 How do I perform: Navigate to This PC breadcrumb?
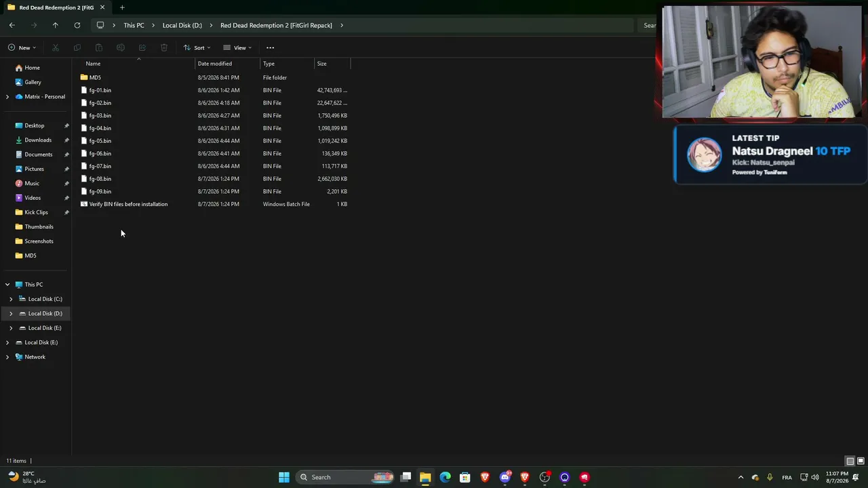pos(134,25)
